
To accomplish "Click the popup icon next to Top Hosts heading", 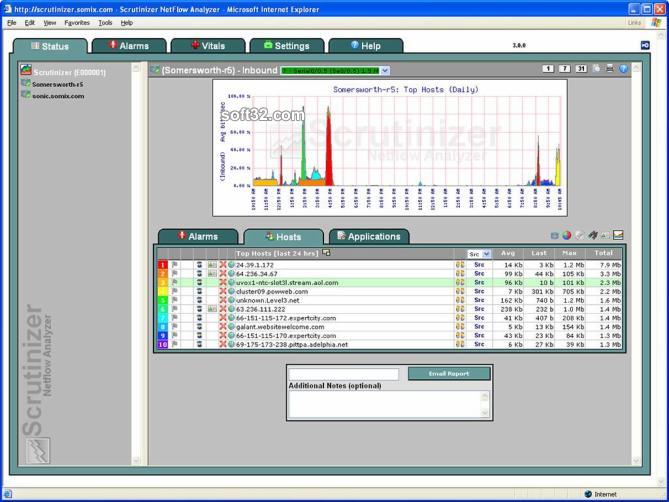I will 326,253.
